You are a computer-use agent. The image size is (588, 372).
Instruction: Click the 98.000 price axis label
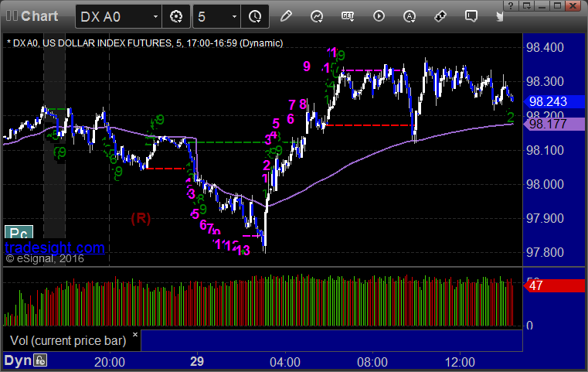point(545,184)
